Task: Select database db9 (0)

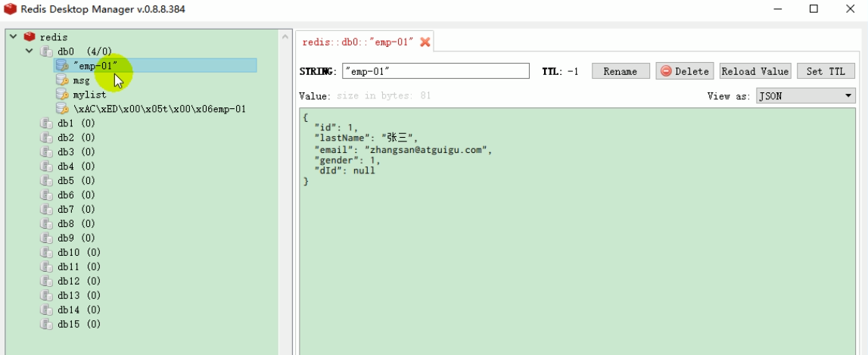Action: point(76,238)
